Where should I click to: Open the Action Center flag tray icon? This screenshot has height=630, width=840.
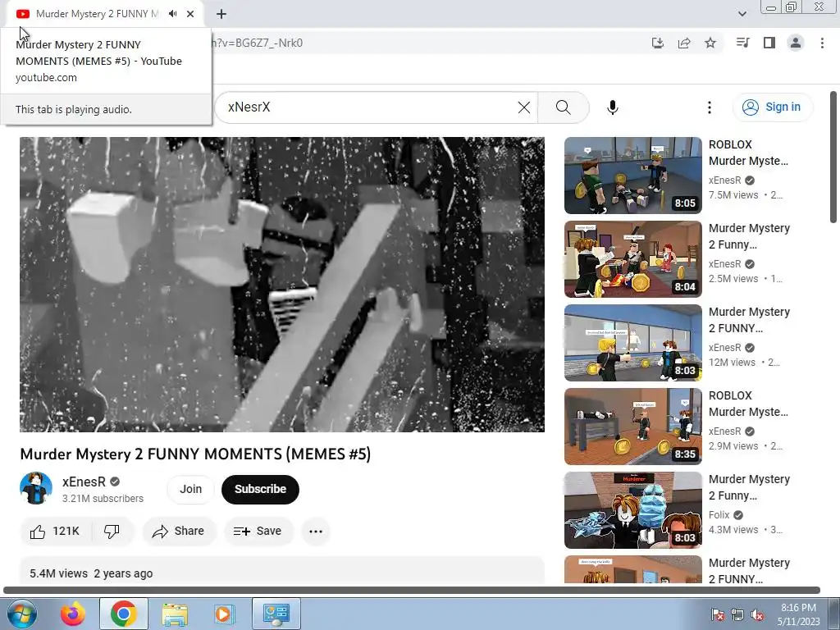pos(717,615)
